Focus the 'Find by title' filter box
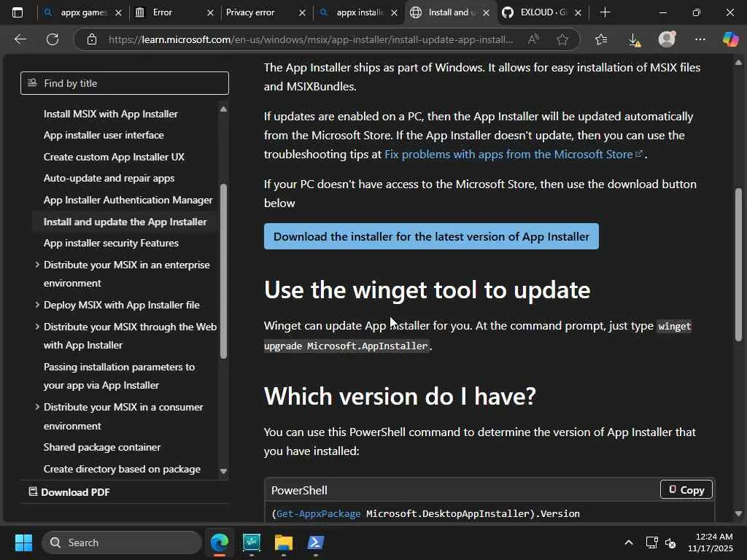The image size is (747, 560). [124, 83]
